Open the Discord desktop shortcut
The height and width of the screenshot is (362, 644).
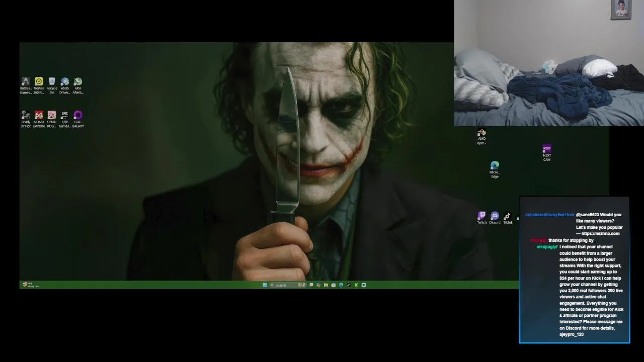tap(495, 218)
